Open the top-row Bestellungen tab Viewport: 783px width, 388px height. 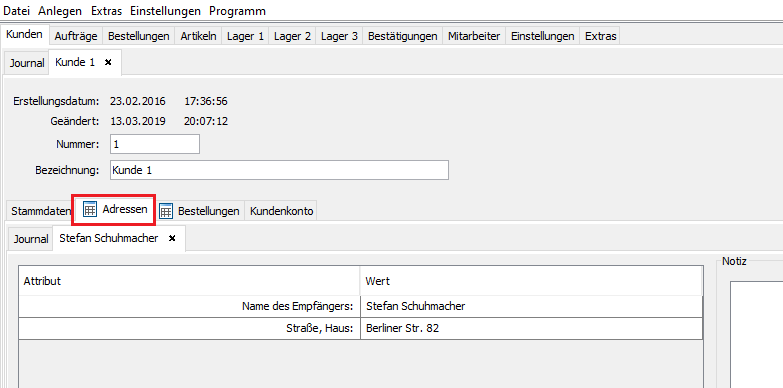click(139, 36)
